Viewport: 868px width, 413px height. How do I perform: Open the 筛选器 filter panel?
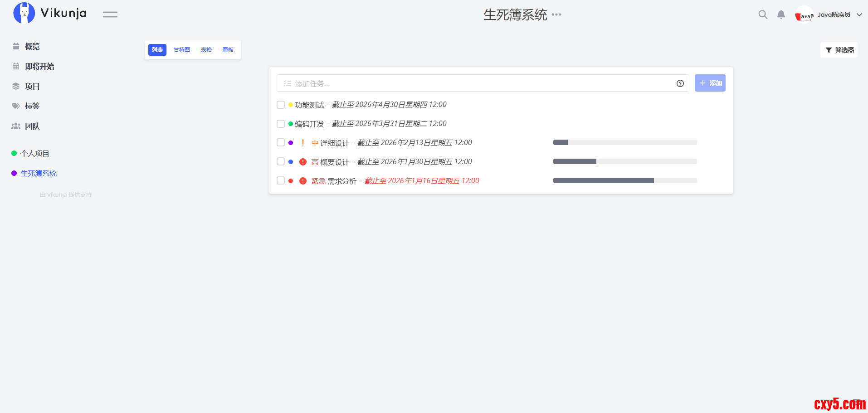(839, 50)
